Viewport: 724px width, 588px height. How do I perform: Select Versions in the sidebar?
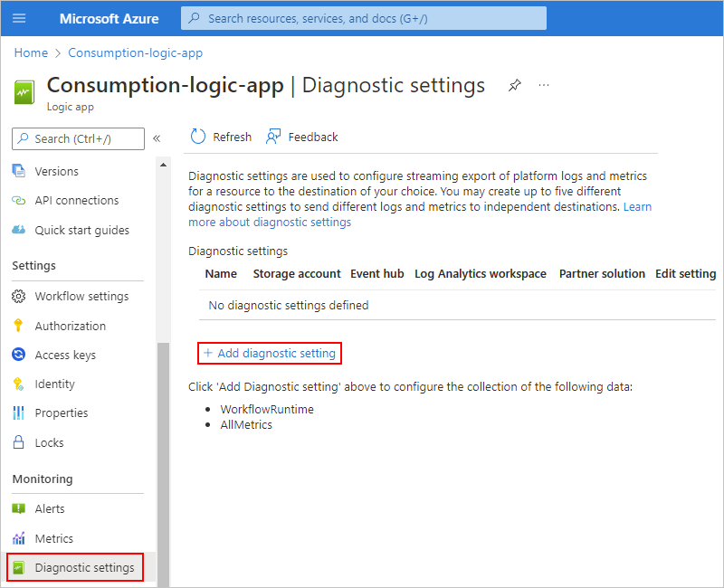56,170
